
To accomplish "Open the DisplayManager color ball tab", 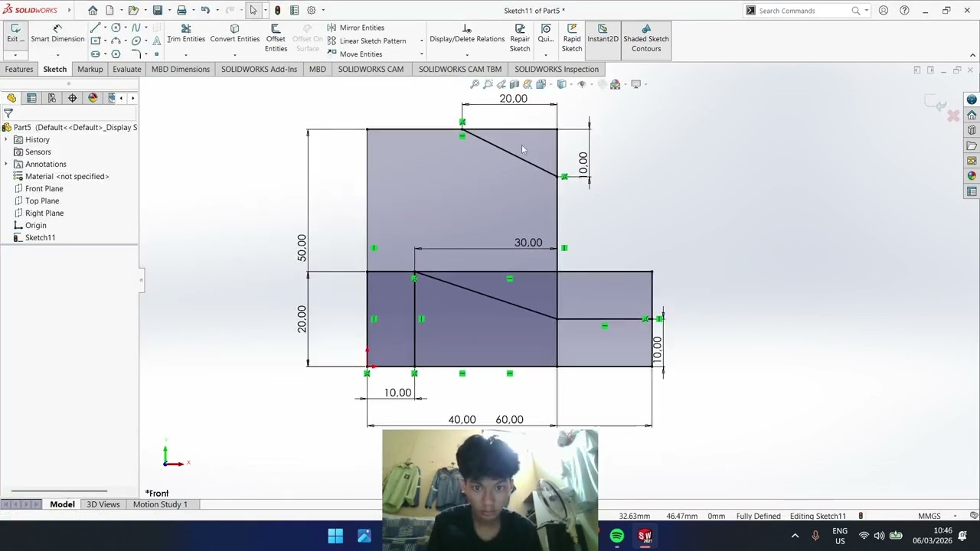I will [93, 98].
